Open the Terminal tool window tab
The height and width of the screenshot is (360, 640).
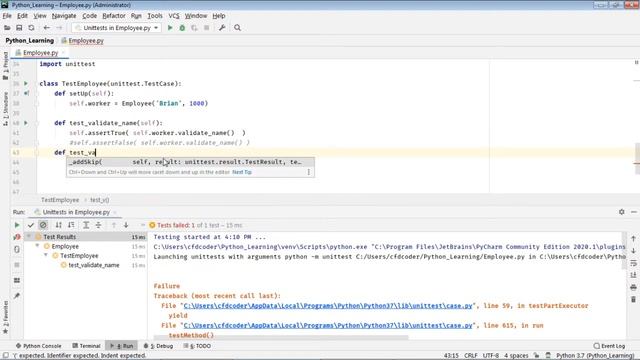tap(86, 346)
